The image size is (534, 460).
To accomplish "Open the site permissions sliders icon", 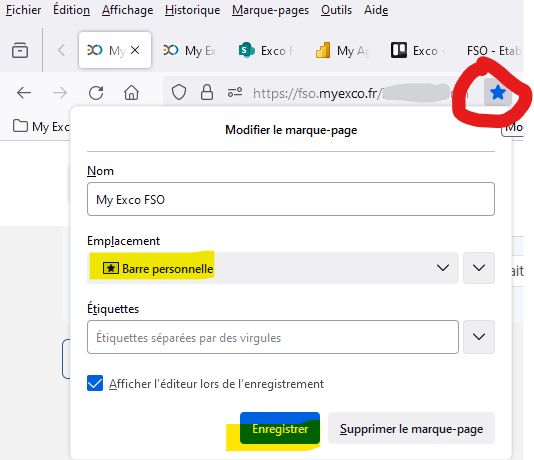I will 235,92.
